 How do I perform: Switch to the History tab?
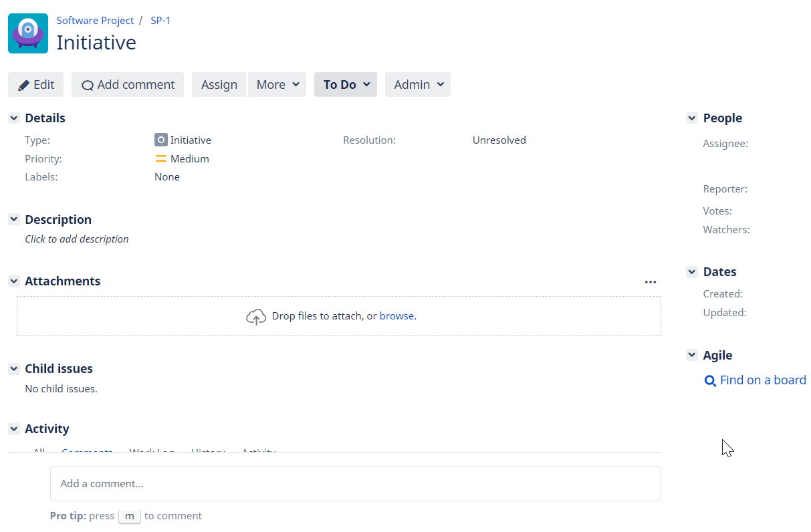coord(208,452)
